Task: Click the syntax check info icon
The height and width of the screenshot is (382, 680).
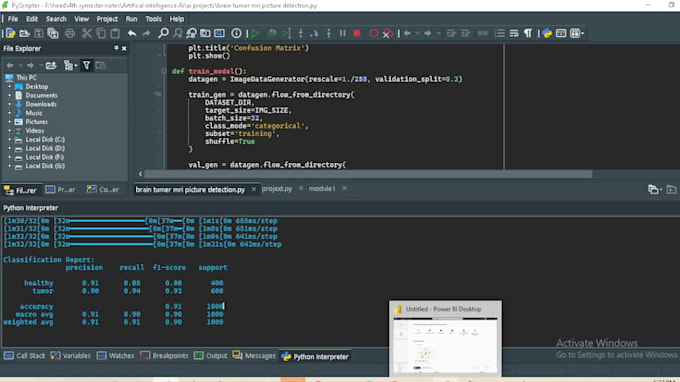Action: click(236, 33)
